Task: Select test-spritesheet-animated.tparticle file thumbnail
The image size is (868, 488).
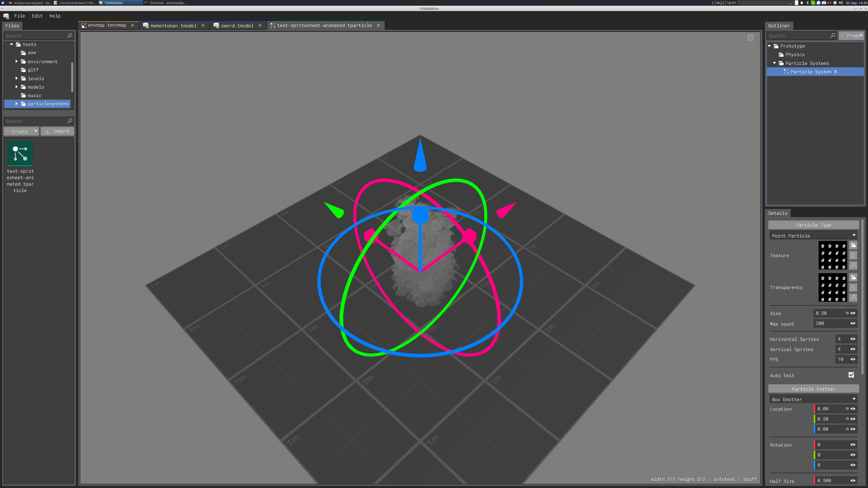Action: click(x=20, y=154)
